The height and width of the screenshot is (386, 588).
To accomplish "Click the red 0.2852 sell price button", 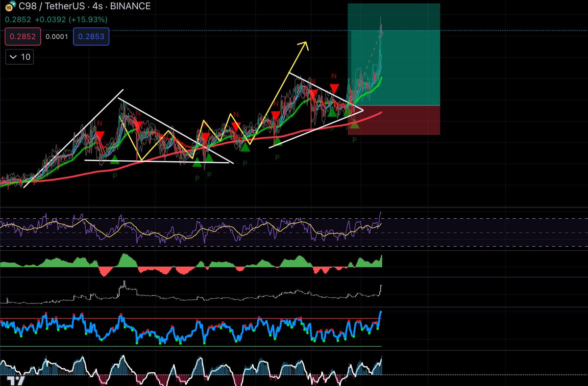I will 23,37.
